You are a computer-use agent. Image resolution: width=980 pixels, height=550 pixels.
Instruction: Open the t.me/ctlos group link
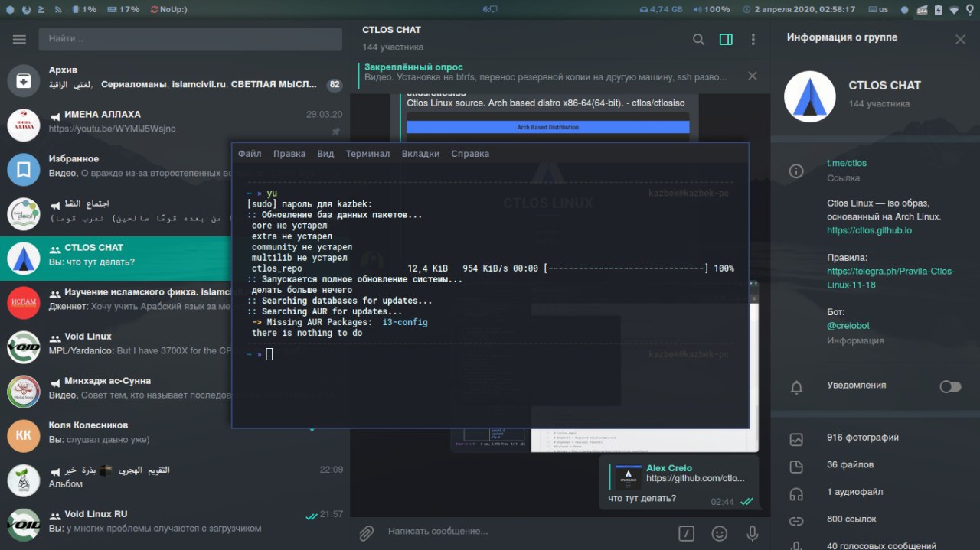(x=847, y=163)
